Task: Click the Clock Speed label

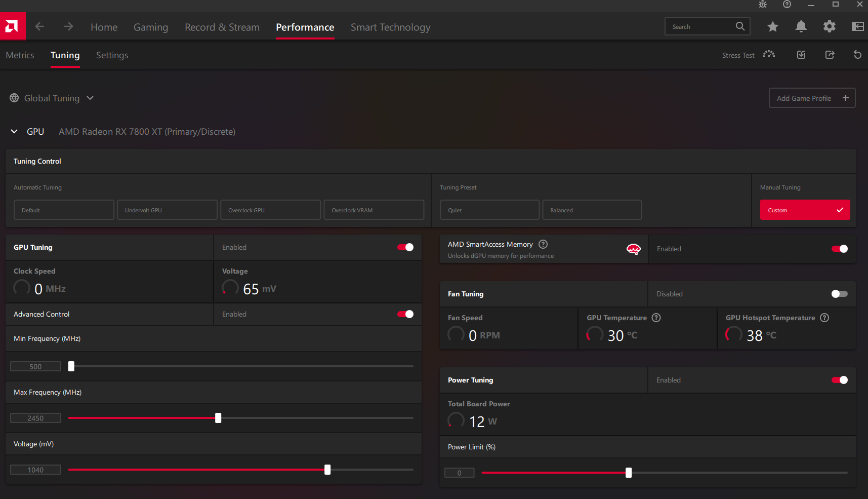Action: click(34, 271)
